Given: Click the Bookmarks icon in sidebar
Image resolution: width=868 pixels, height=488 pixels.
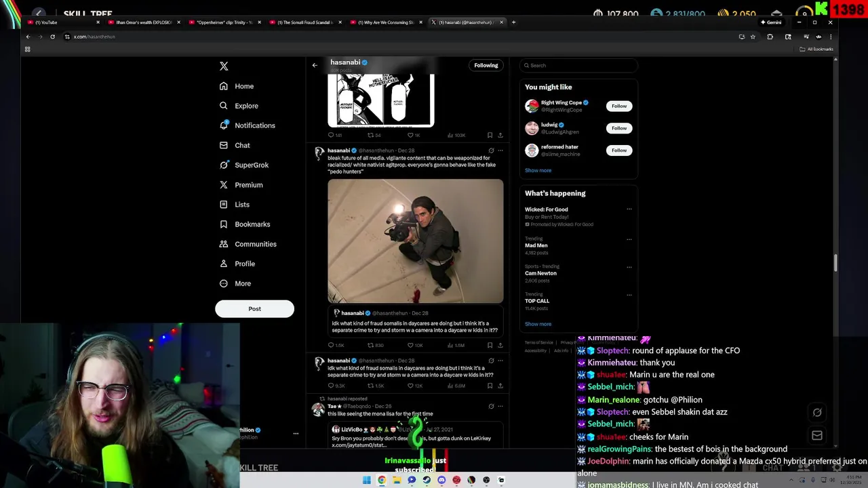Looking at the screenshot, I should (x=224, y=224).
